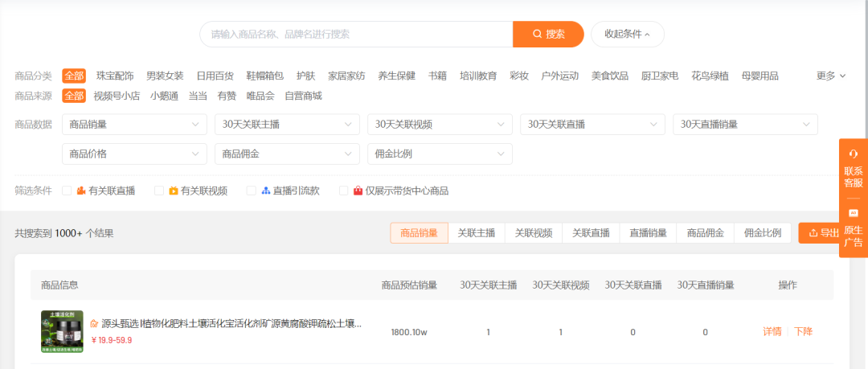Open 佣金比例 dropdown

[x=440, y=154]
